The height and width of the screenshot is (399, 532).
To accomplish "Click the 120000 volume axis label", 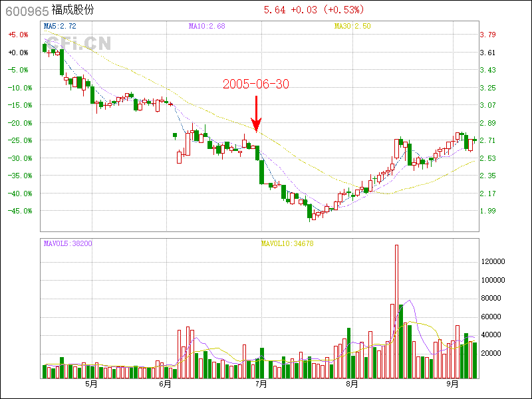I will pyautogui.click(x=495, y=262).
